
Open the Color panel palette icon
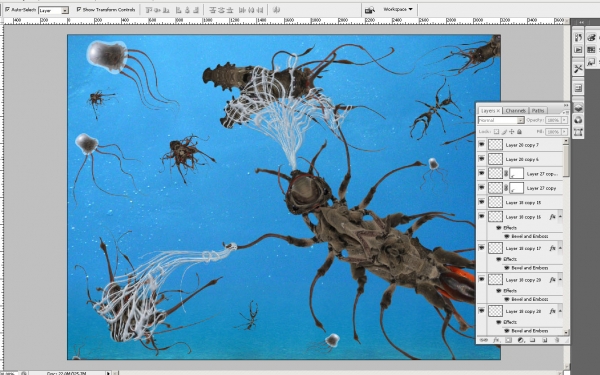[591, 38]
